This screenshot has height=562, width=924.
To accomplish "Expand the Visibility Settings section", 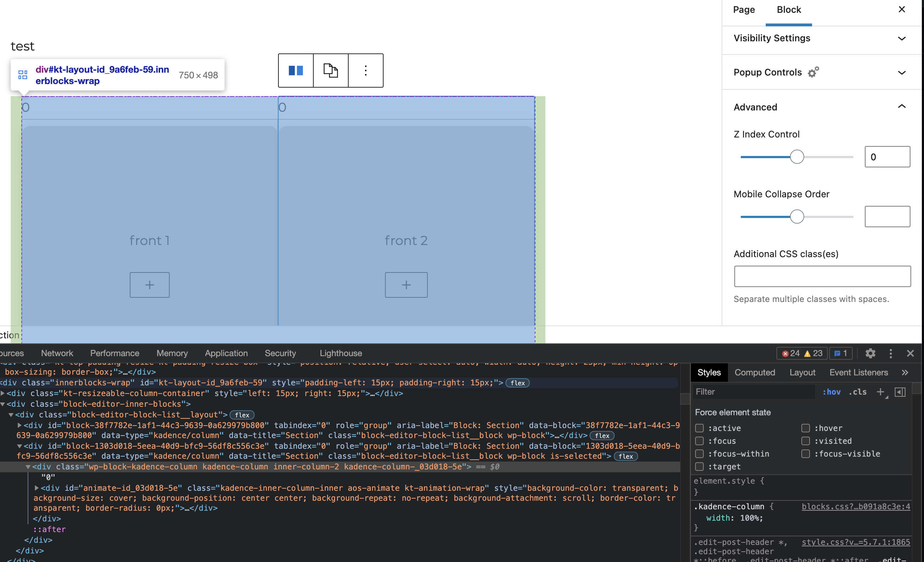I will click(902, 38).
